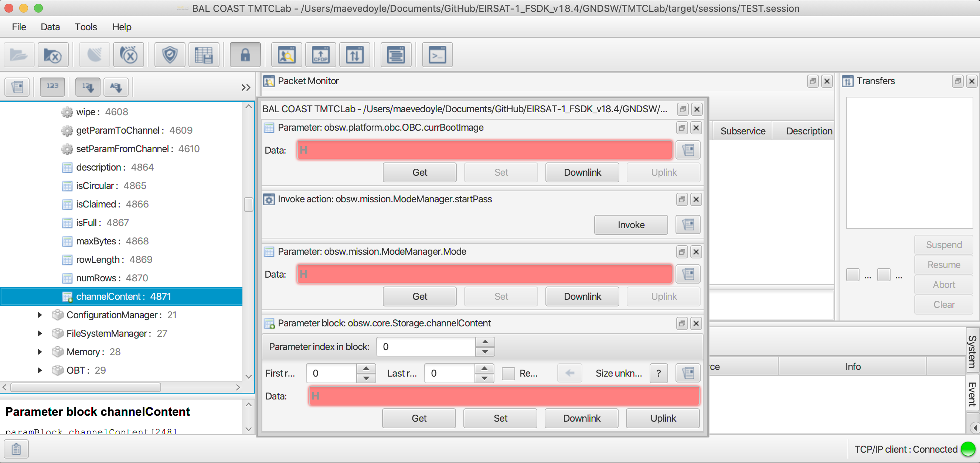Viewport: 980px width, 463px height.
Task: Click currBootImage Data field
Action: [x=485, y=150]
